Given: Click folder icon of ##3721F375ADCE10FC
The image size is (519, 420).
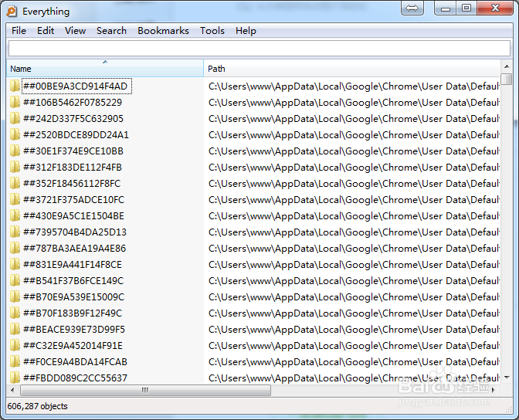Looking at the screenshot, I should coord(15,199).
